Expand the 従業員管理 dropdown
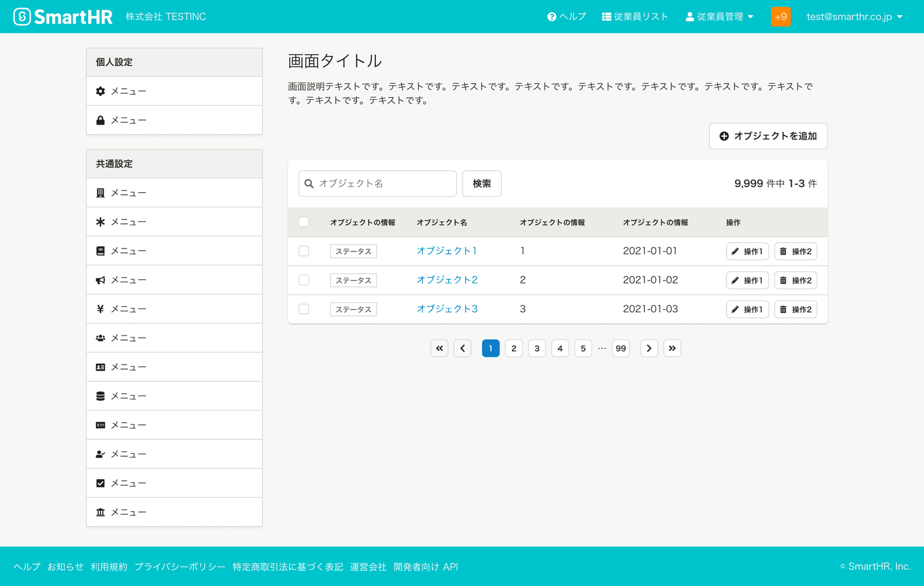 (720, 16)
